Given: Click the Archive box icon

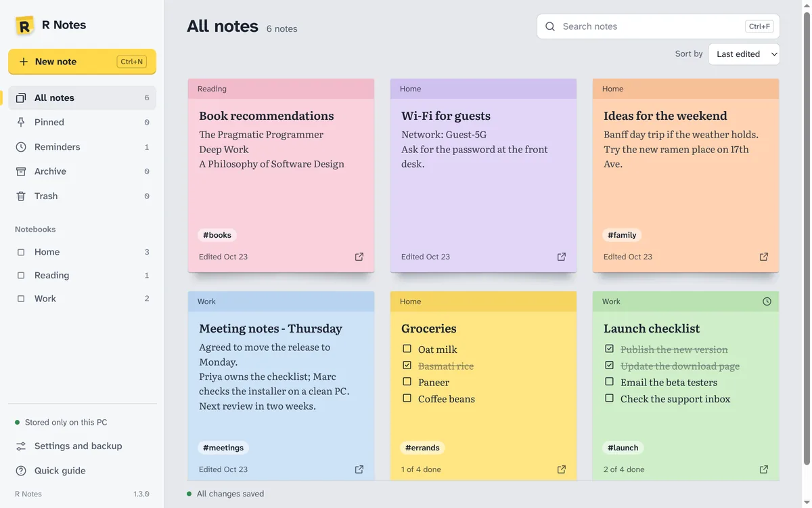Looking at the screenshot, I should 21,171.
